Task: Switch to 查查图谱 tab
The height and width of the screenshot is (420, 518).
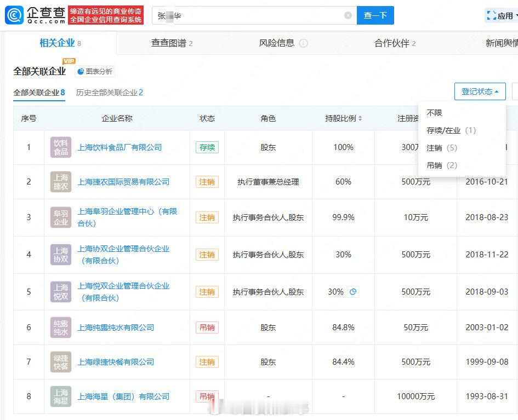Action: point(172,43)
